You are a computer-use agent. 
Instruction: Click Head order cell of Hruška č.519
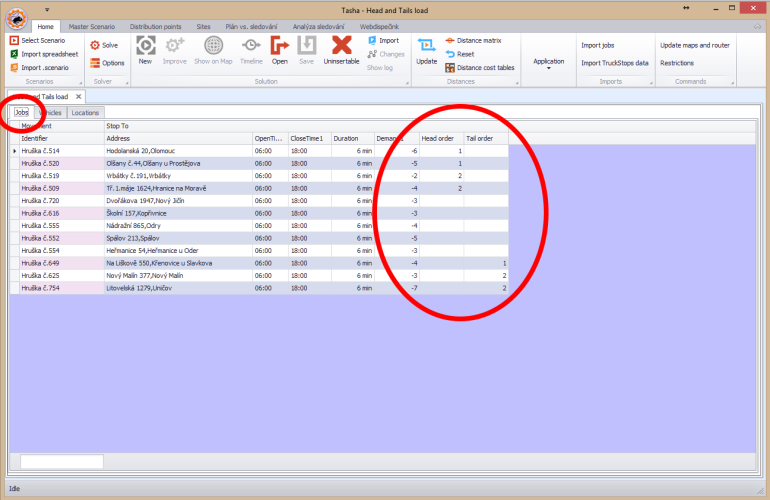[441, 176]
